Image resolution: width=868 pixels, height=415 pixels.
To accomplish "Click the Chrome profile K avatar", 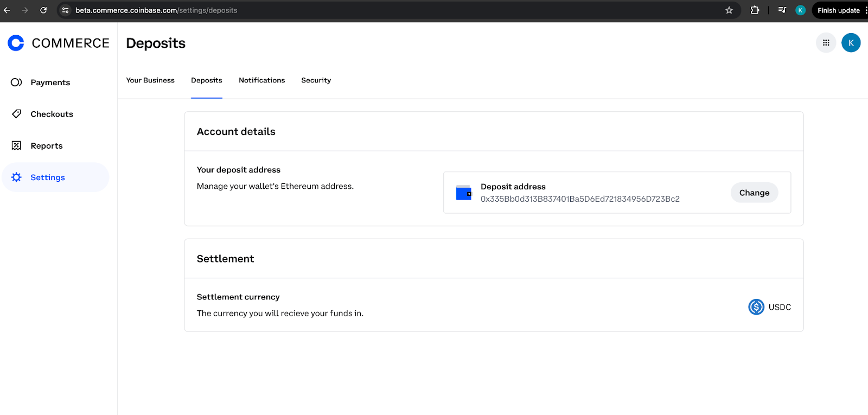I will [x=800, y=10].
